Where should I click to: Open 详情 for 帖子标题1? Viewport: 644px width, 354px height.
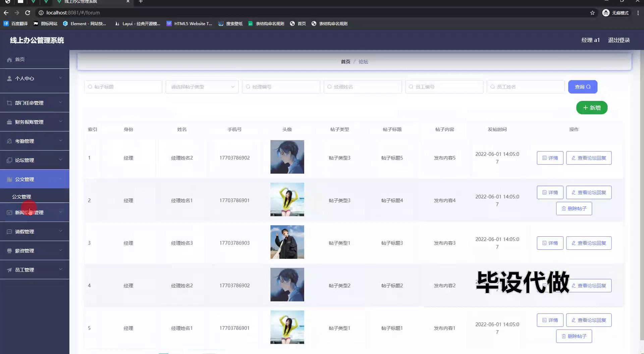tap(550, 320)
